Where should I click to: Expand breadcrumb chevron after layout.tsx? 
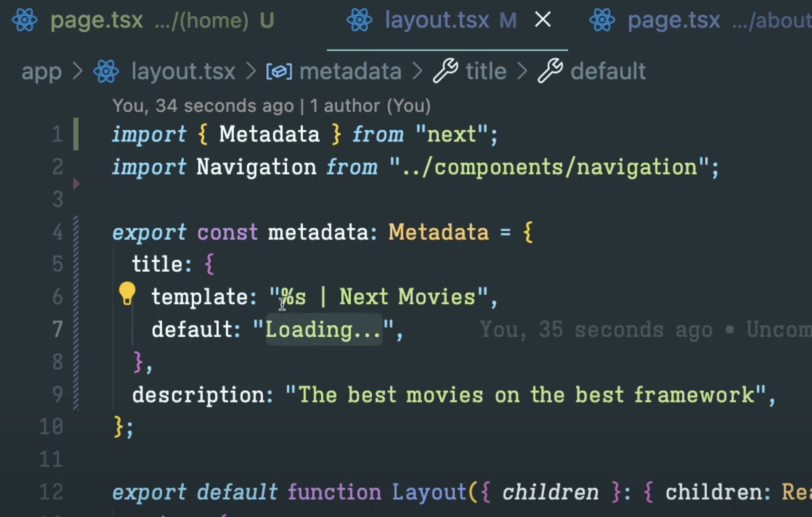click(x=251, y=71)
